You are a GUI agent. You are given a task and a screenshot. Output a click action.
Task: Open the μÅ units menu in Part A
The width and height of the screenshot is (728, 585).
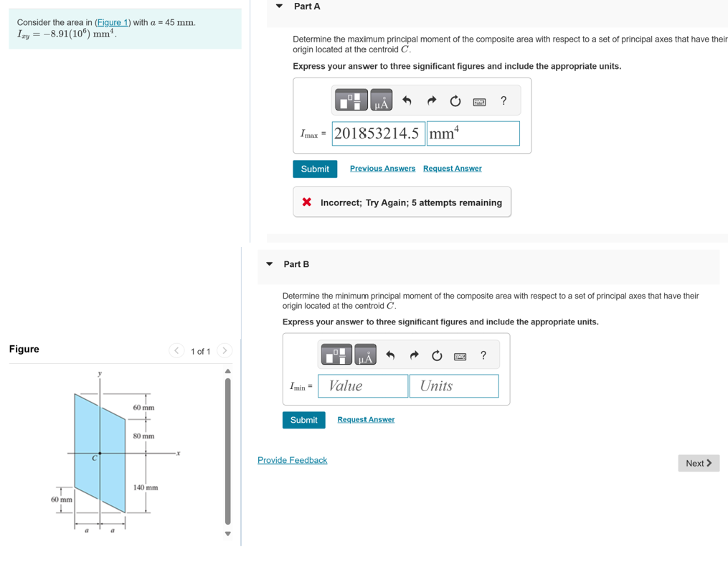[x=380, y=100]
